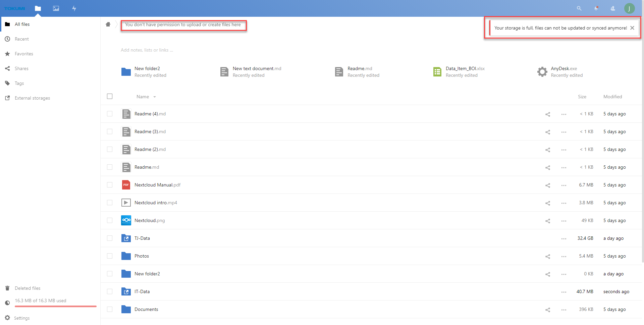Open External storages in the sidebar
The width and height of the screenshot is (644, 325).
pyautogui.click(x=32, y=98)
